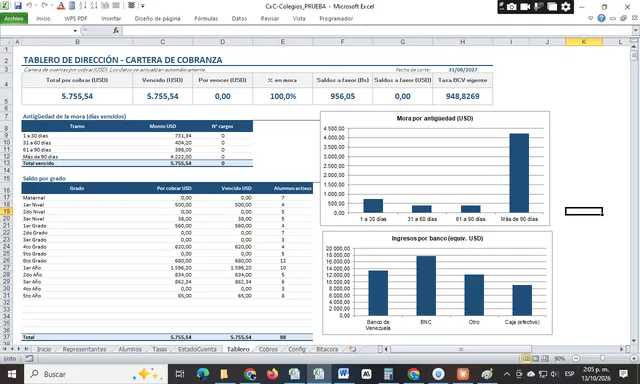640x384 pixels.
Task: Click the insert new worksheet tab icon
Action: 353,349
